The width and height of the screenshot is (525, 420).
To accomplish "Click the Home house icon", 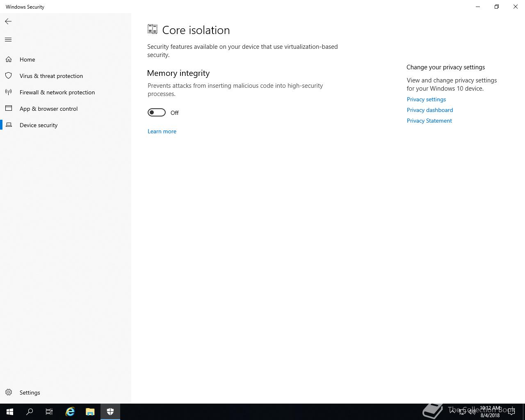I will [9, 59].
